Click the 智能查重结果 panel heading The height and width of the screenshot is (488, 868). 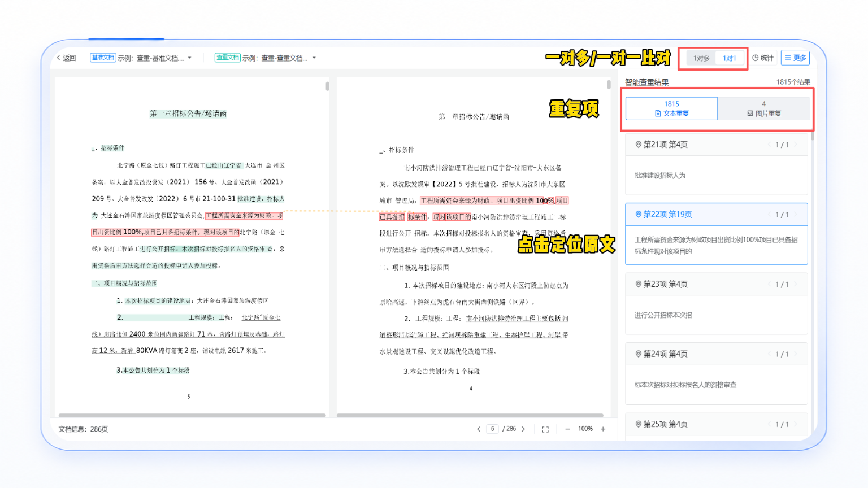click(646, 82)
